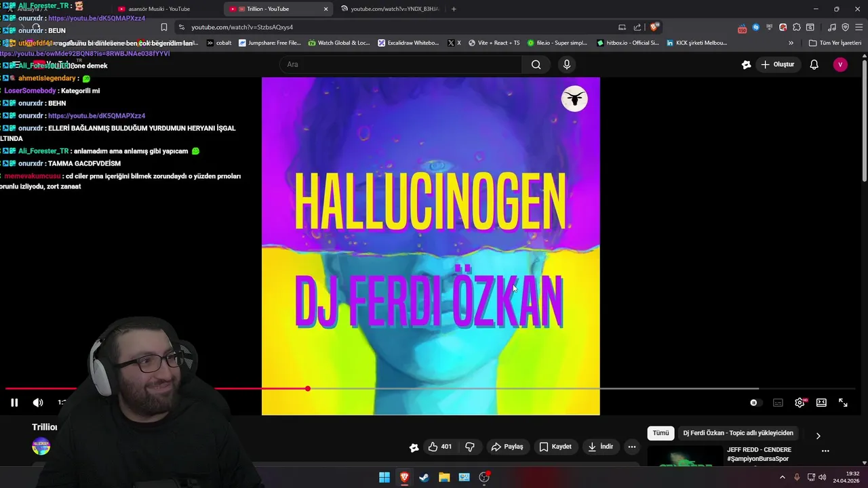Switch player to theater mode
Image resolution: width=868 pixels, height=488 pixels.
(x=821, y=403)
